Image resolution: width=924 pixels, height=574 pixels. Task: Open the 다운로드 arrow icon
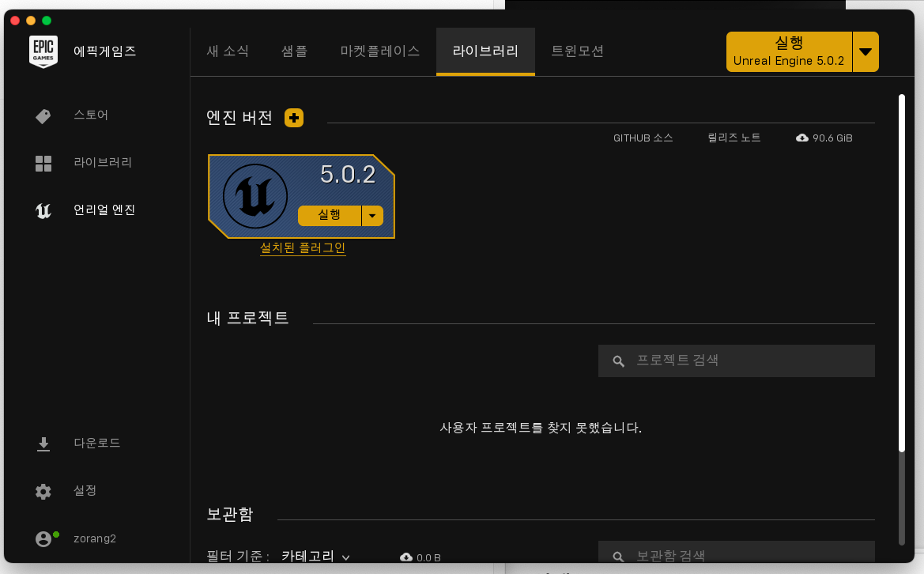coord(43,444)
